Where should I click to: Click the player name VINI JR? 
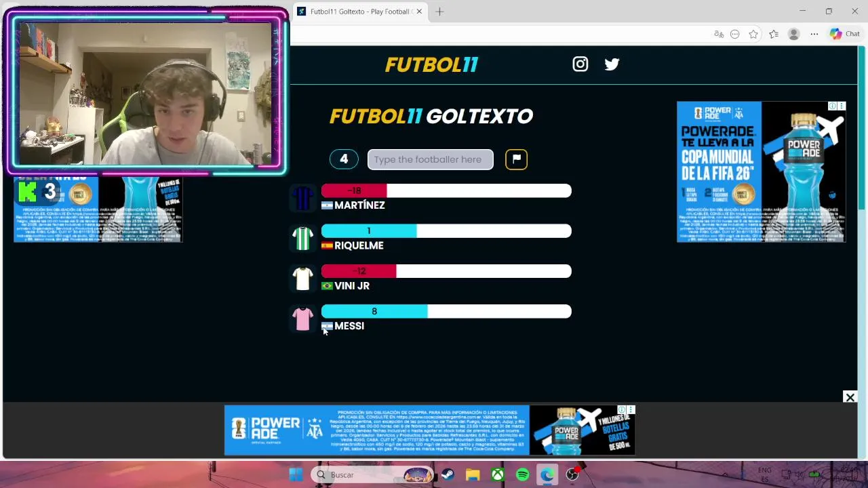(x=352, y=286)
